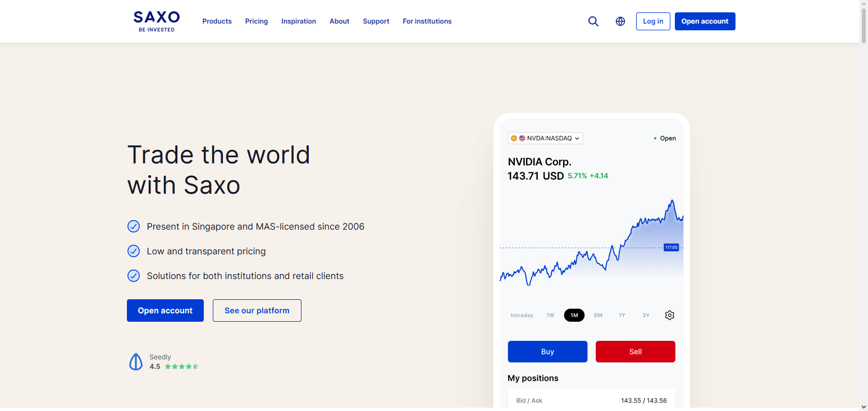Select the 3Y chart range

coord(646,316)
